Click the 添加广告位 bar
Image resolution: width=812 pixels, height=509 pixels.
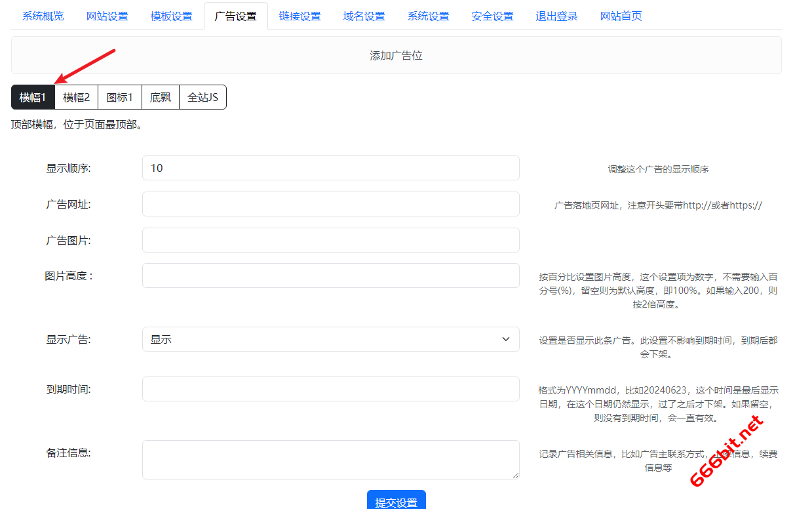(396, 55)
